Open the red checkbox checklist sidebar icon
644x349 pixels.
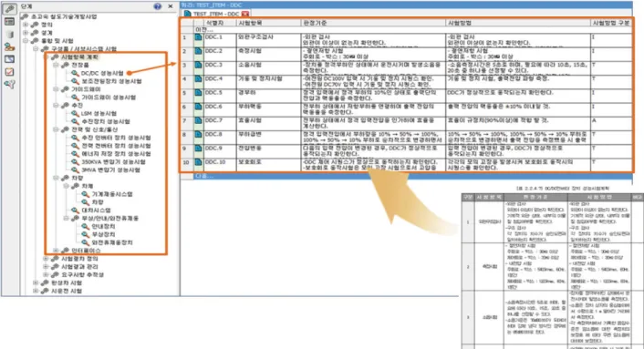tap(9, 72)
